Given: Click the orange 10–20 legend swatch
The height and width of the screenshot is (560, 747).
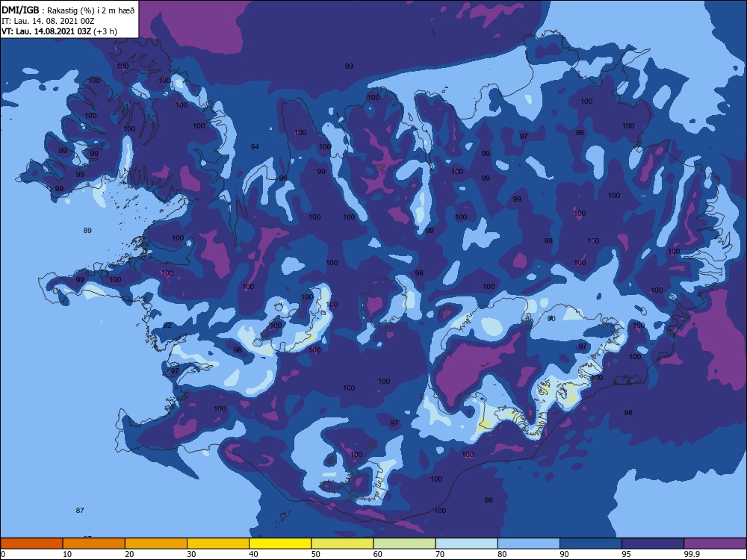Looking at the screenshot, I should [94, 544].
